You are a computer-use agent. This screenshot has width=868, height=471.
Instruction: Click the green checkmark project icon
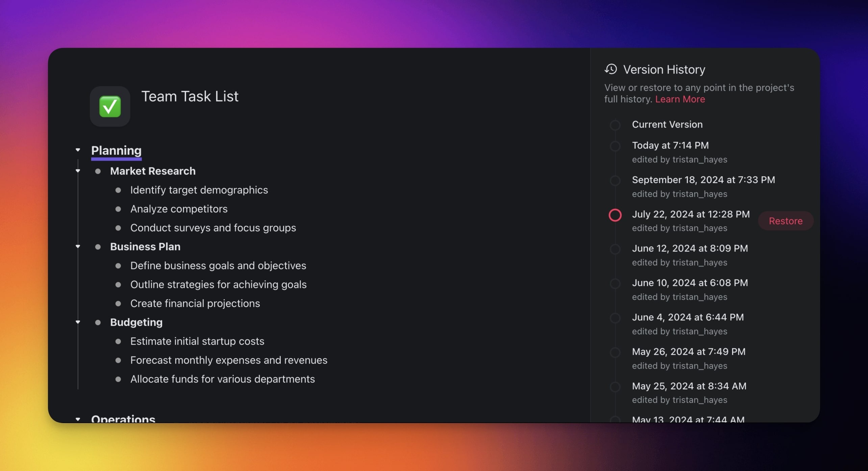click(x=110, y=106)
